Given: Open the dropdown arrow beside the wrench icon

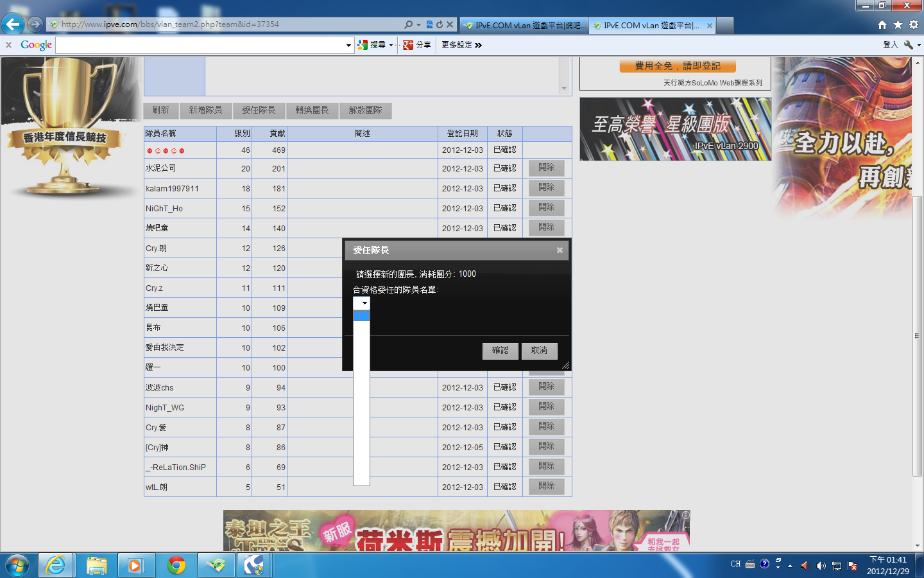Looking at the screenshot, I should point(919,45).
